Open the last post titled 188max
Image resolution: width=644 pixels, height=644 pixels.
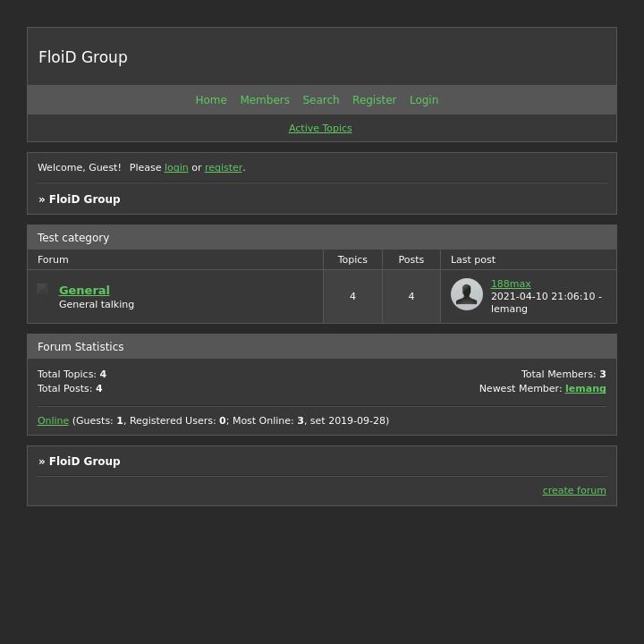[x=511, y=284]
